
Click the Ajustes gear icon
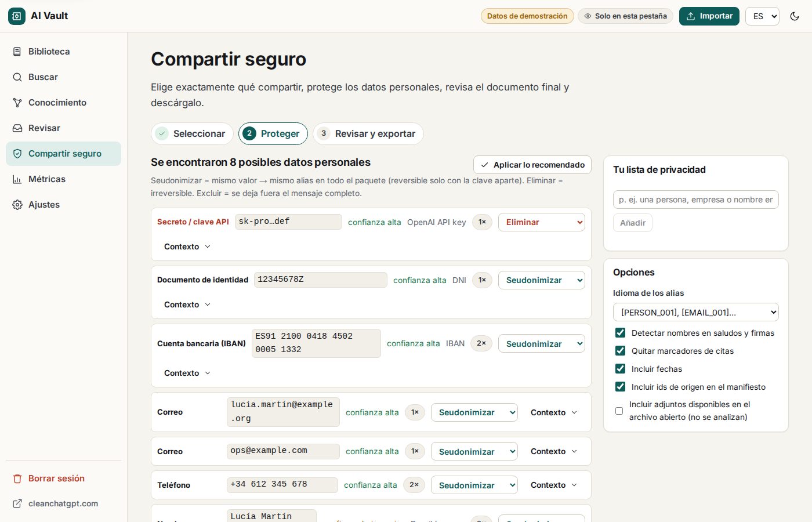(x=17, y=205)
